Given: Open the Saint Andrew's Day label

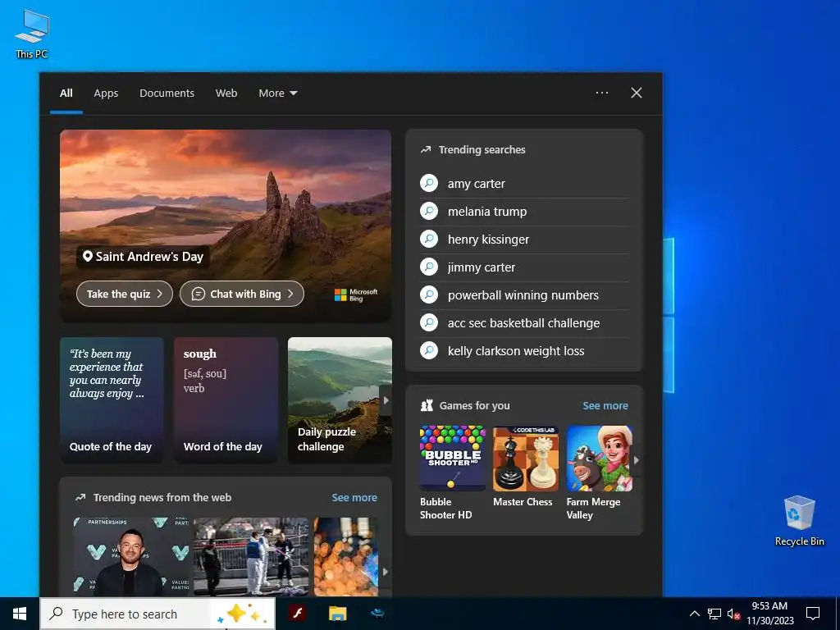Looking at the screenshot, I should (143, 257).
